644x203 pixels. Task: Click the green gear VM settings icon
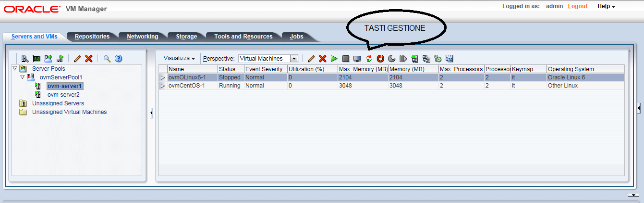click(x=438, y=59)
